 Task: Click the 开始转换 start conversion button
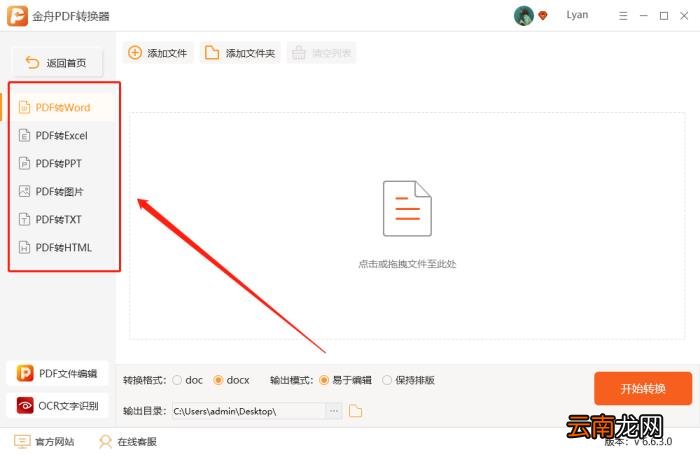(x=643, y=388)
